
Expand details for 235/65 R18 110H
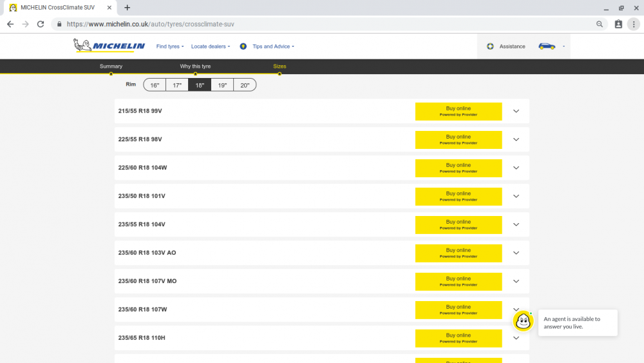tap(516, 338)
